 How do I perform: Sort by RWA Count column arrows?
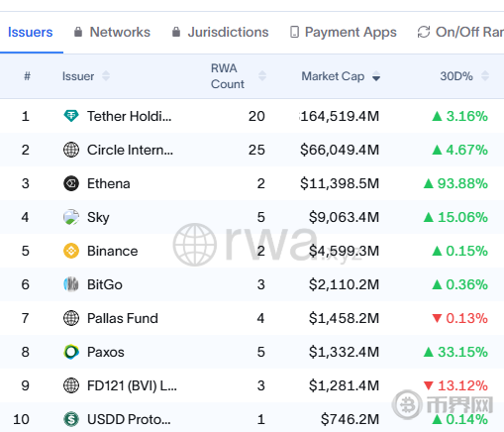(x=262, y=76)
